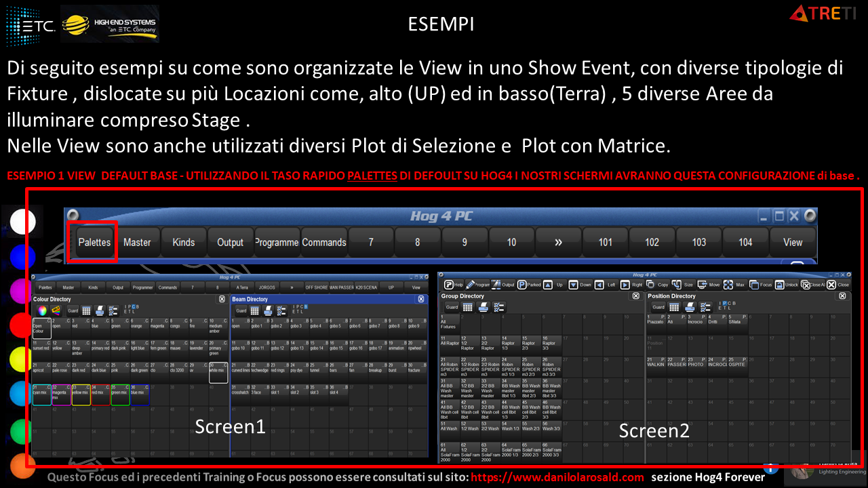Select the All Fixtures group cell
The width and height of the screenshot is (868, 488).
(450, 323)
